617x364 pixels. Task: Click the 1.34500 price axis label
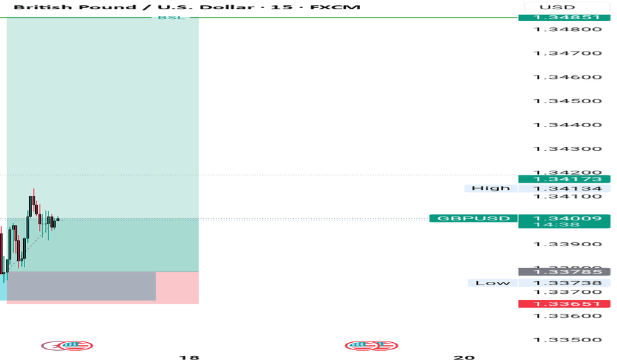(x=567, y=101)
